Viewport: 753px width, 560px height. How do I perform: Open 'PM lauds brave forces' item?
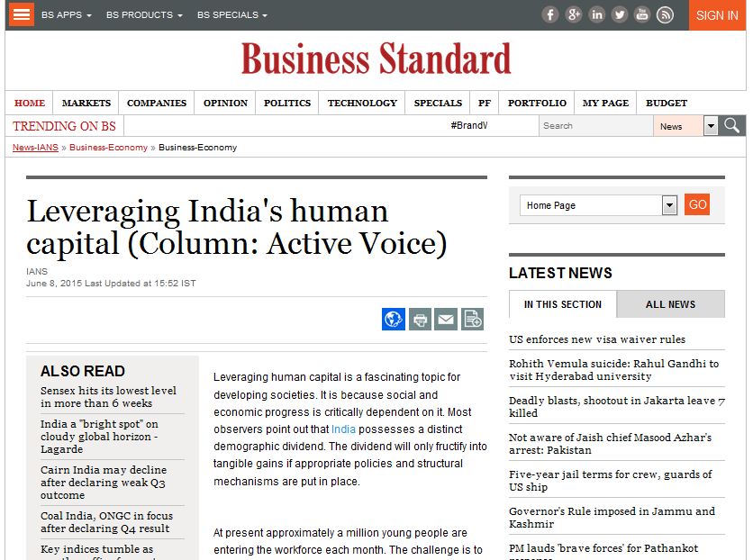pos(603,551)
